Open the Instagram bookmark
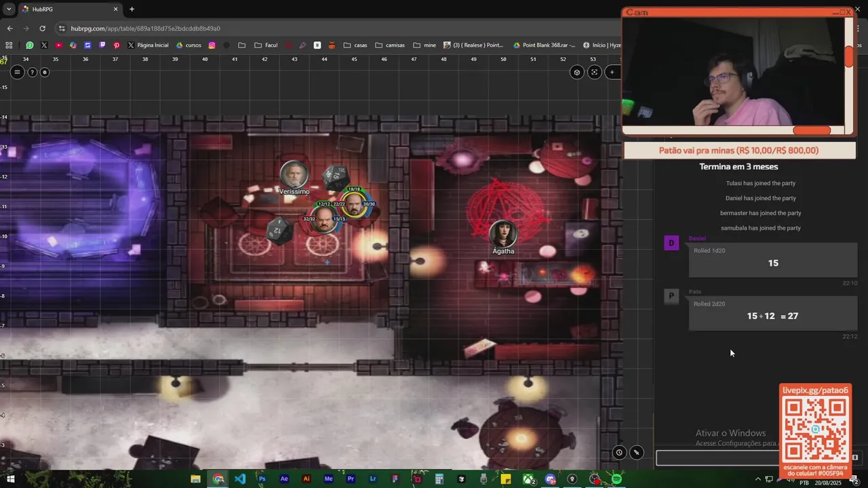Viewport: 868px width, 488px height. [212, 45]
